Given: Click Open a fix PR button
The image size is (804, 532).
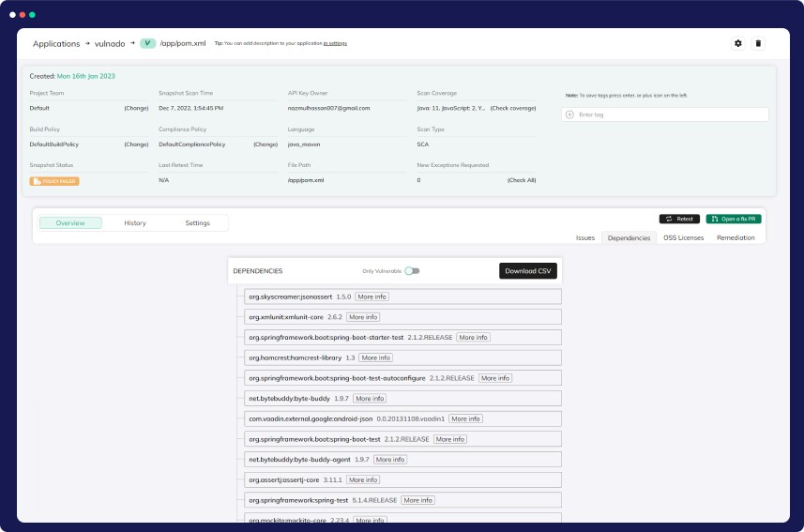Looking at the screenshot, I should pyautogui.click(x=734, y=219).
